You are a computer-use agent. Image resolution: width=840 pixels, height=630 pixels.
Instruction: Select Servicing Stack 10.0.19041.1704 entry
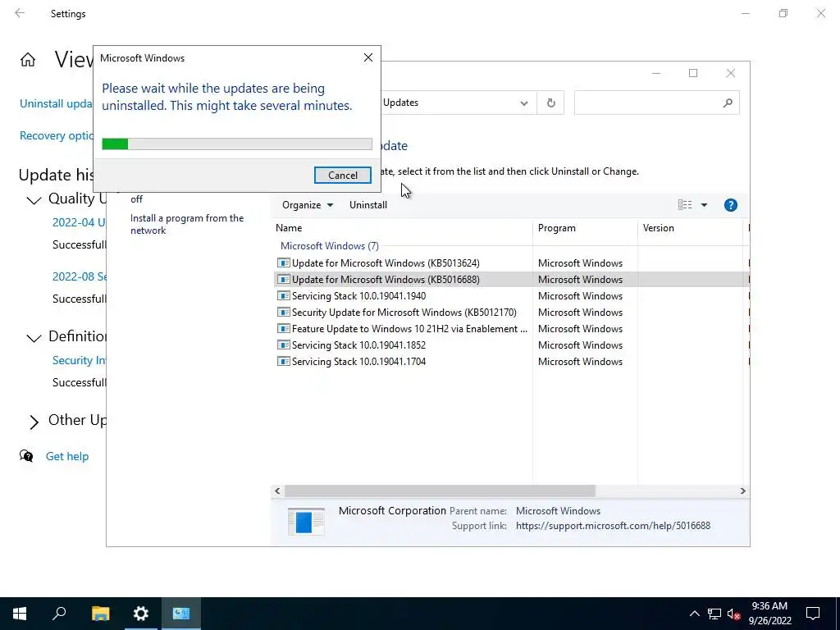tap(358, 362)
